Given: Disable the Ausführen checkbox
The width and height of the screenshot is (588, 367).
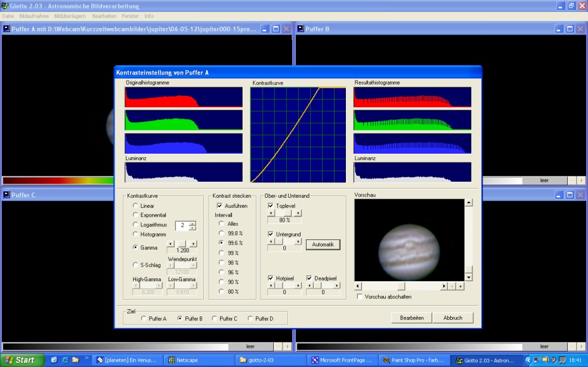Looking at the screenshot, I should (x=219, y=206).
